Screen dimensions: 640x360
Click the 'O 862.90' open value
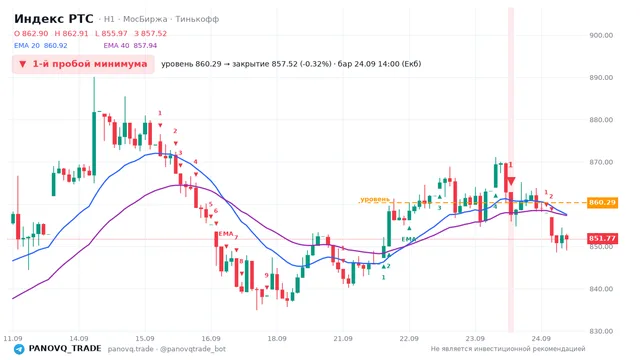[31, 33]
